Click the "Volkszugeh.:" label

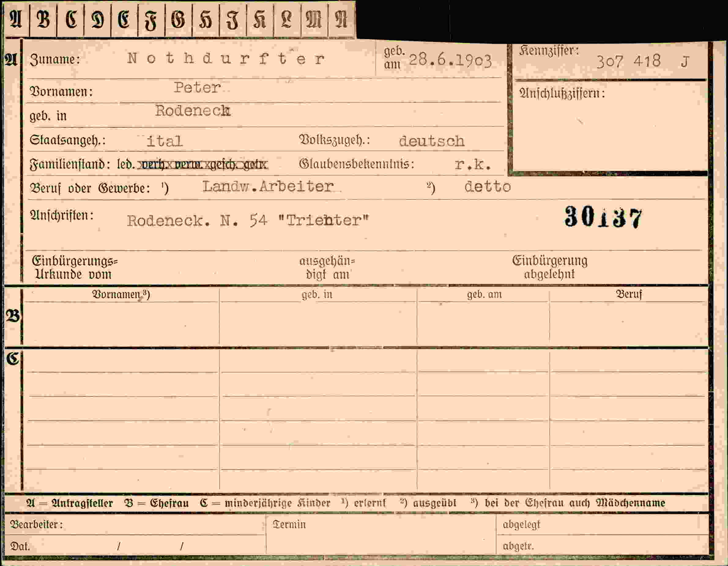(x=334, y=140)
